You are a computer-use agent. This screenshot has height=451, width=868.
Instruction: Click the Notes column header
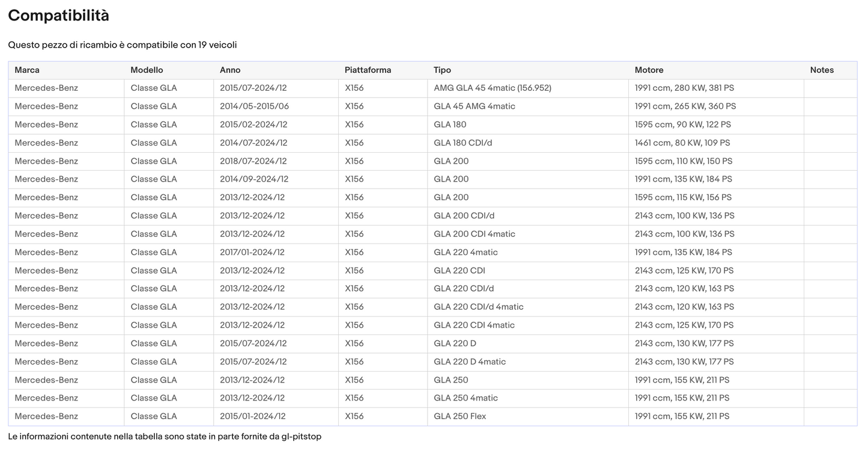pyautogui.click(x=822, y=70)
